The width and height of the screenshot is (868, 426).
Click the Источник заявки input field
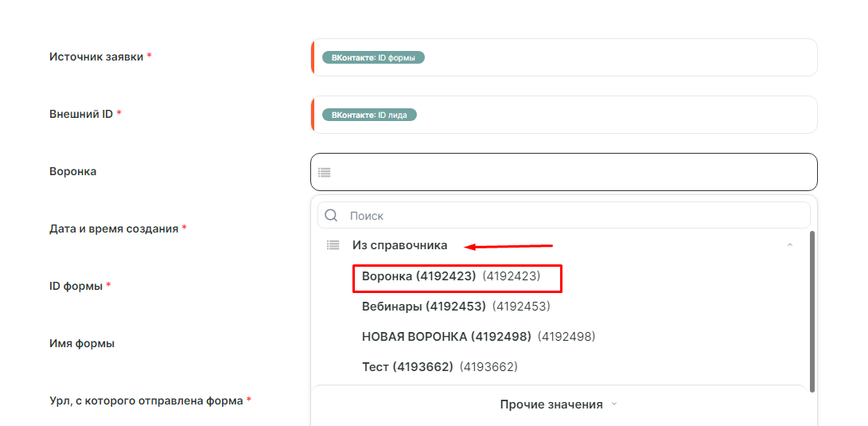[x=563, y=57]
